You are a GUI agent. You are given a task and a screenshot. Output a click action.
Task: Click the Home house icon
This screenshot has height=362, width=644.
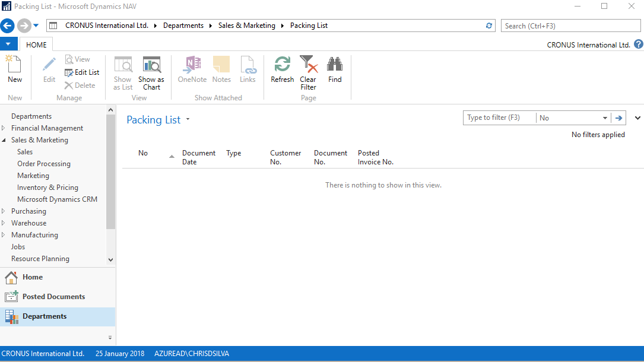click(x=11, y=278)
